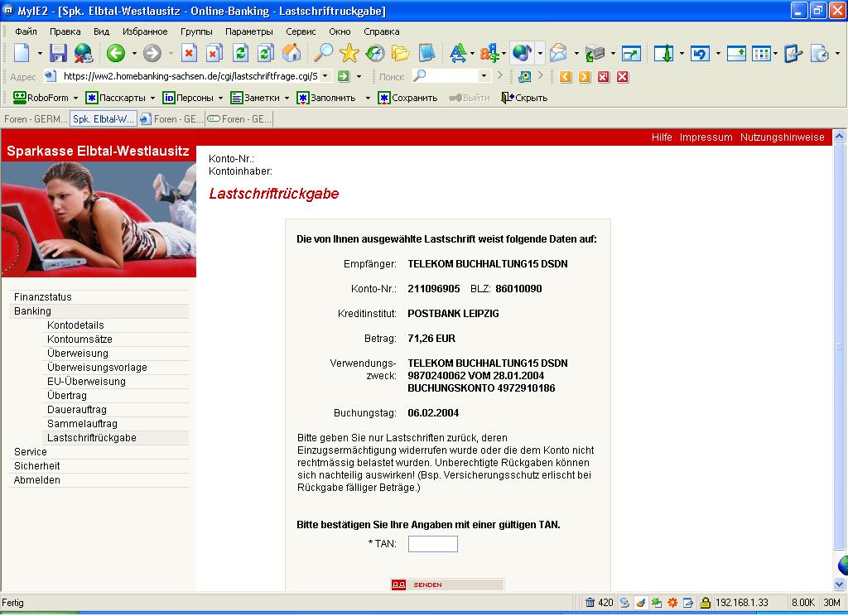Click the globe work-offline icon

tap(84, 53)
